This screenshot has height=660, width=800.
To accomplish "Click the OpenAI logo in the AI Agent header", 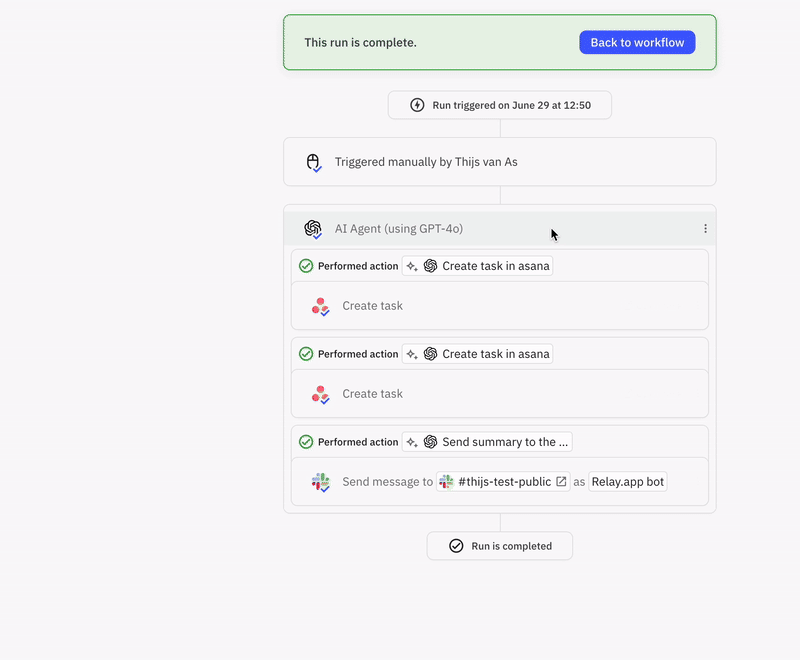I will point(313,228).
